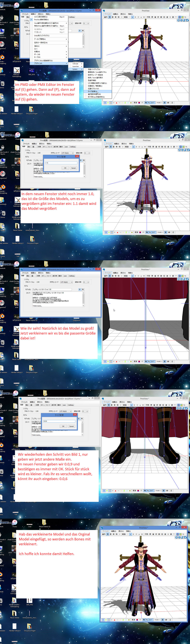This screenshot has width=190, height=644.
Task: Open iTunes icon beside the open 編集 menu
Action: point(17,6)
